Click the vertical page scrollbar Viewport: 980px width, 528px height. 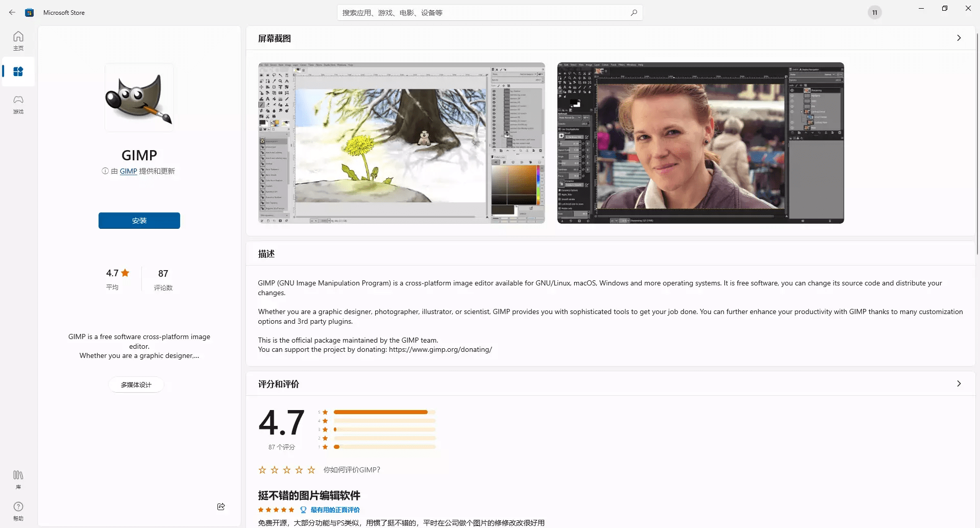(x=977, y=143)
